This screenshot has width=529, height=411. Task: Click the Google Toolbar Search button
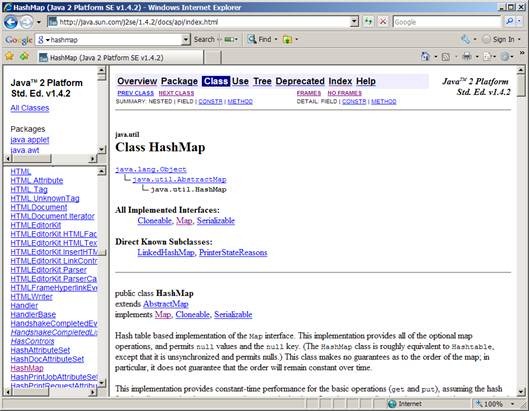pos(204,39)
